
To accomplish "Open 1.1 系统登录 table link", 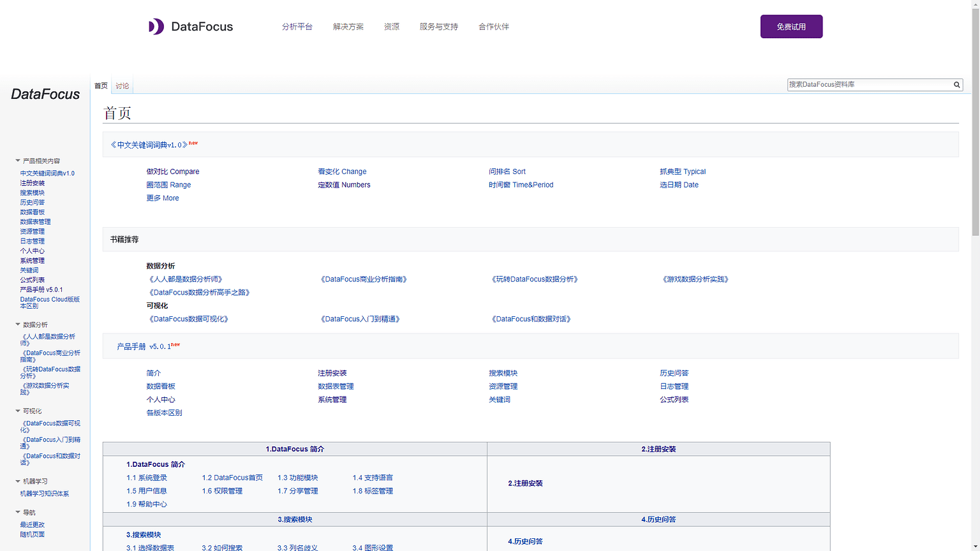I will pos(147,478).
